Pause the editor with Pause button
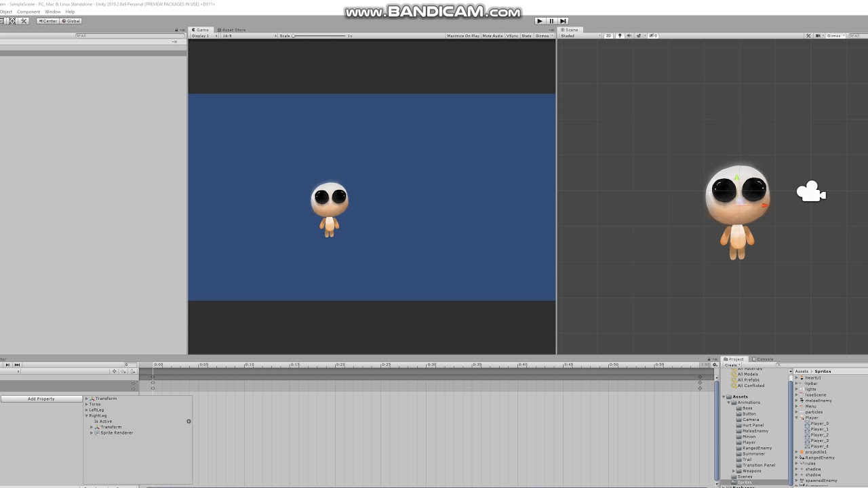Screen dimensions: 868x488 pos(551,21)
